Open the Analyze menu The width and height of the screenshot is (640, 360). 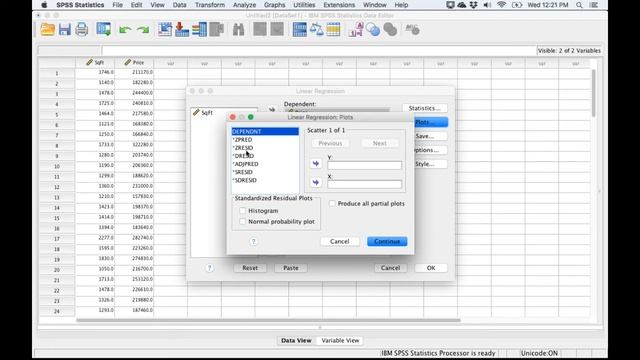click(244, 5)
